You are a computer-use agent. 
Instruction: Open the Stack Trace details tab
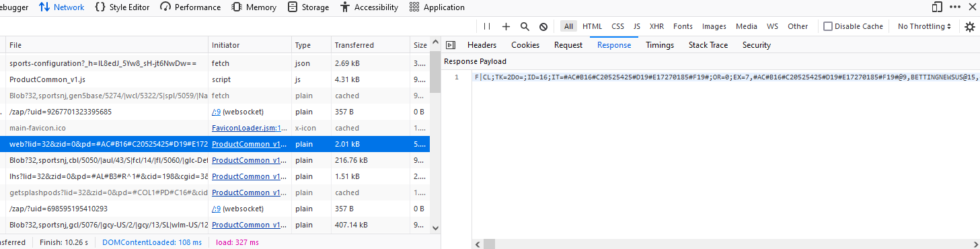(708, 45)
